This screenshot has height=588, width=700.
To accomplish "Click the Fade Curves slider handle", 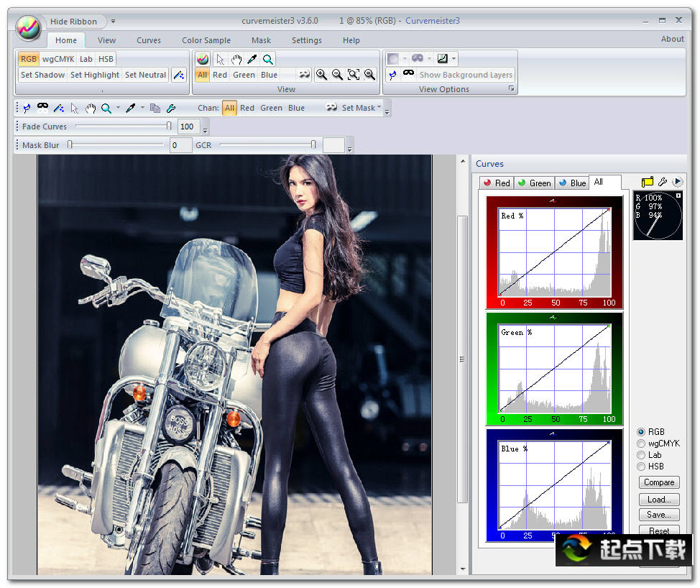I will [169, 127].
